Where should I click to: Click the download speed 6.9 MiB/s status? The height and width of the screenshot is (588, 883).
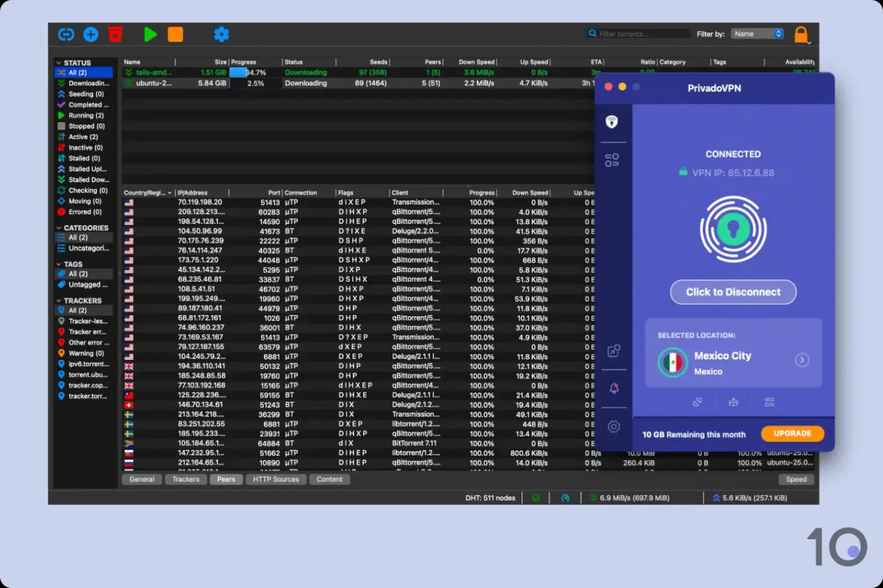[630, 498]
